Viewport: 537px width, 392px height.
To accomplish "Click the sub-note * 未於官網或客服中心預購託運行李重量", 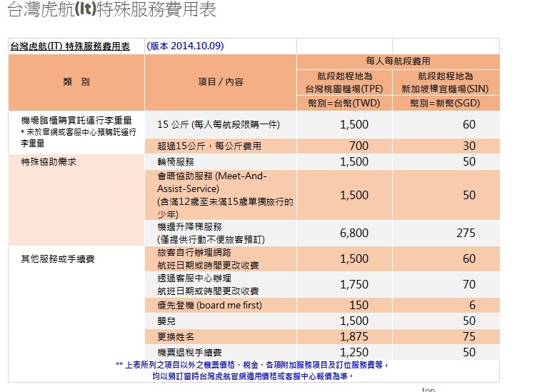I will pyautogui.click(x=79, y=138).
